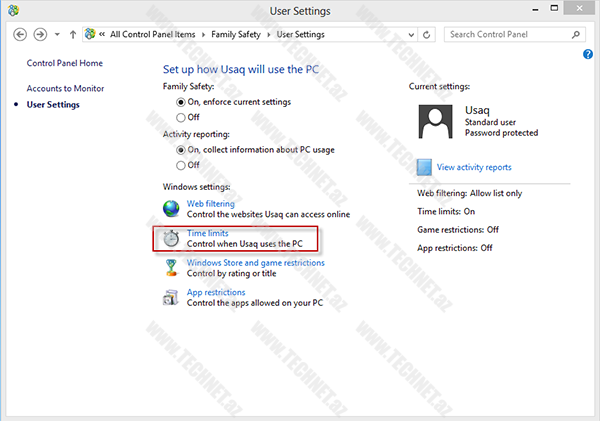The height and width of the screenshot is (421, 600).
Task: Refresh the page using the address bar button
Action: [x=428, y=34]
